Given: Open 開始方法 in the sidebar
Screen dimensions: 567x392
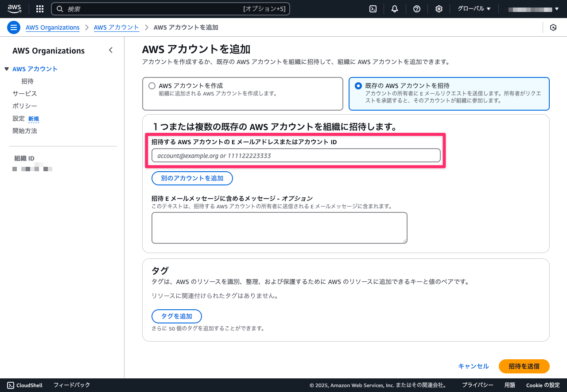Looking at the screenshot, I should (25, 131).
